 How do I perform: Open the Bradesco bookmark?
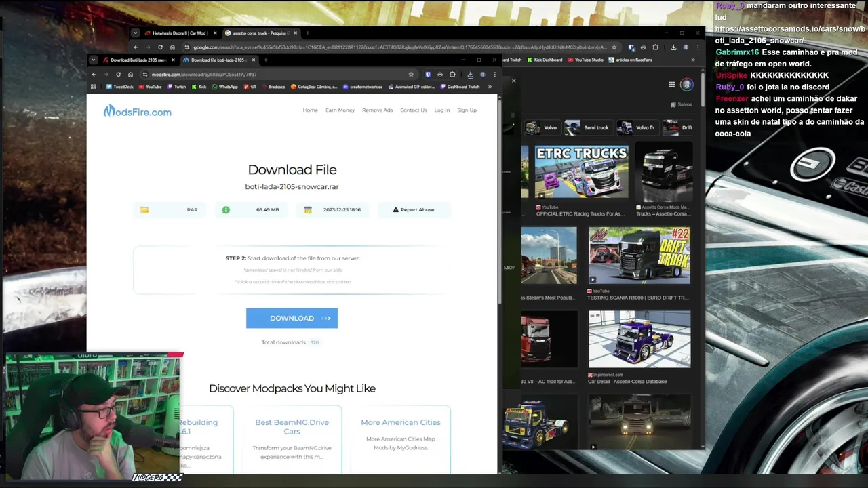click(273, 87)
